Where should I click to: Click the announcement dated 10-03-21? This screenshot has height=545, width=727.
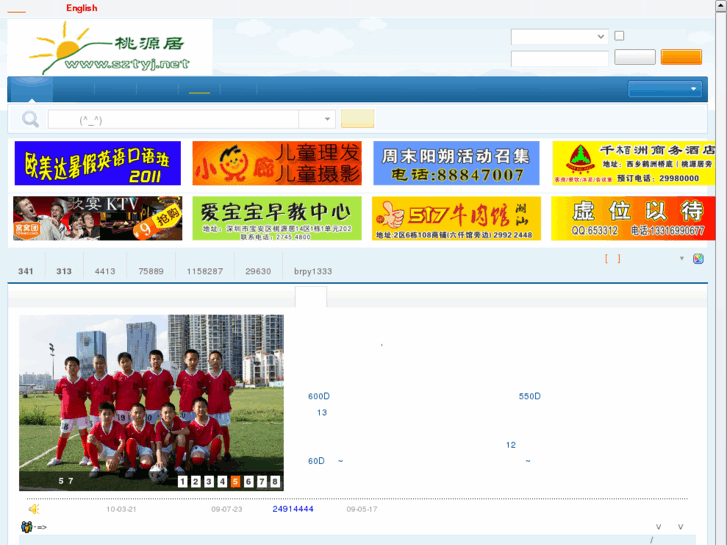(x=121, y=509)
